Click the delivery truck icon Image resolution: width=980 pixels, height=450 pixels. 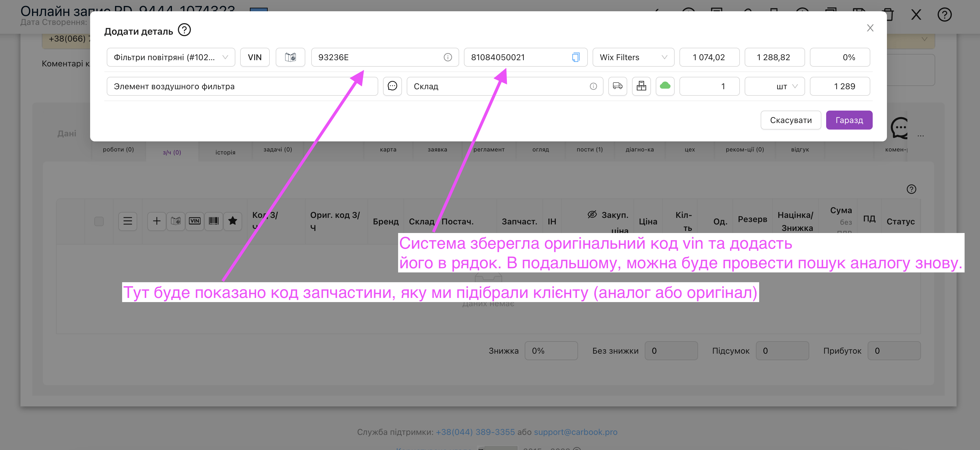617,86
